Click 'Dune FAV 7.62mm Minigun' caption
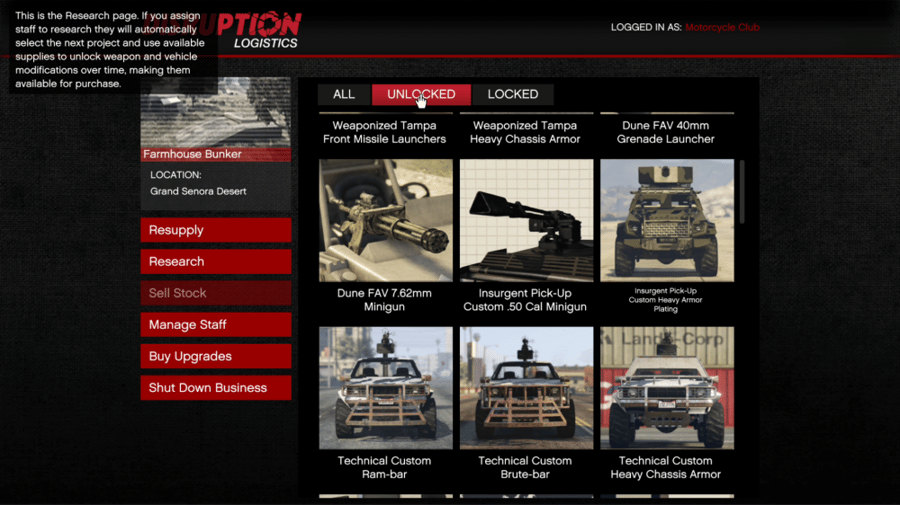 (x=385, y=300)
